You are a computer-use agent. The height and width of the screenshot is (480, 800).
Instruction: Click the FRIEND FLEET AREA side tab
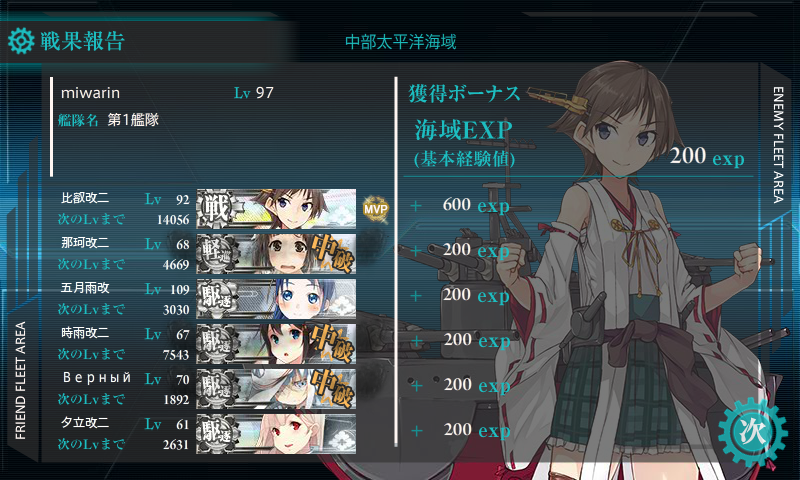pyautogui.click(x=20, y=381)
